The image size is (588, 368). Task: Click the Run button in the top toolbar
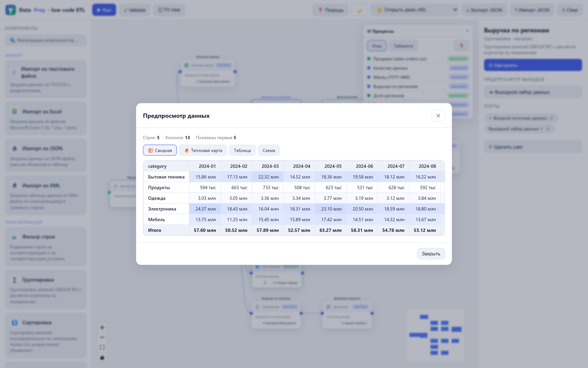[104, 10]
